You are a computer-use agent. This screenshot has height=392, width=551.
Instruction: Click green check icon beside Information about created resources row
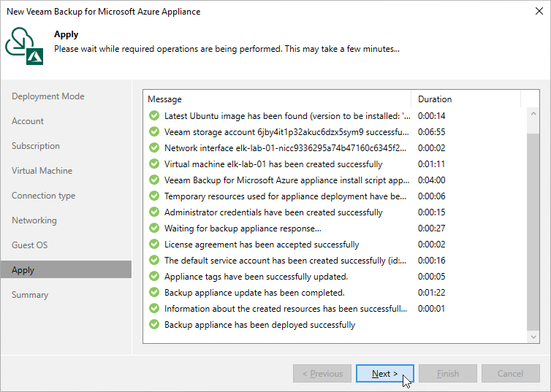[x=154, y=309]
